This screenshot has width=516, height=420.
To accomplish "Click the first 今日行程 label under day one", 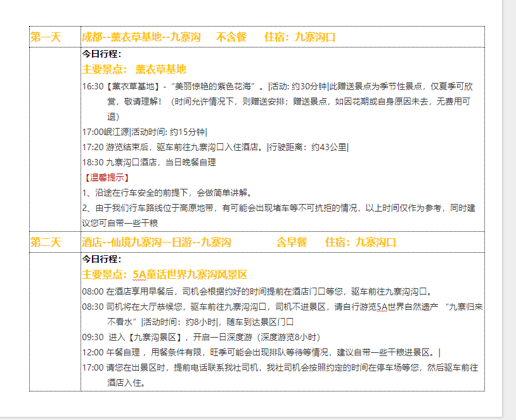I will [101, 54].
